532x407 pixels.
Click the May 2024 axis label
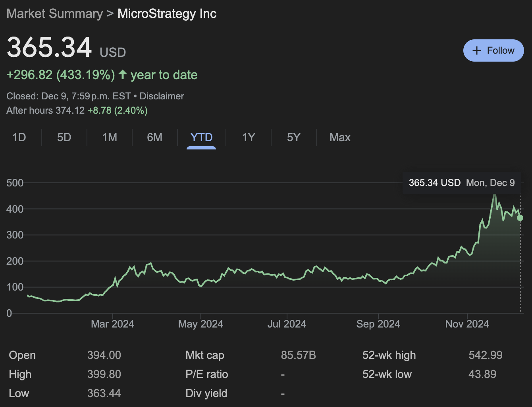[x=200, y=324]
